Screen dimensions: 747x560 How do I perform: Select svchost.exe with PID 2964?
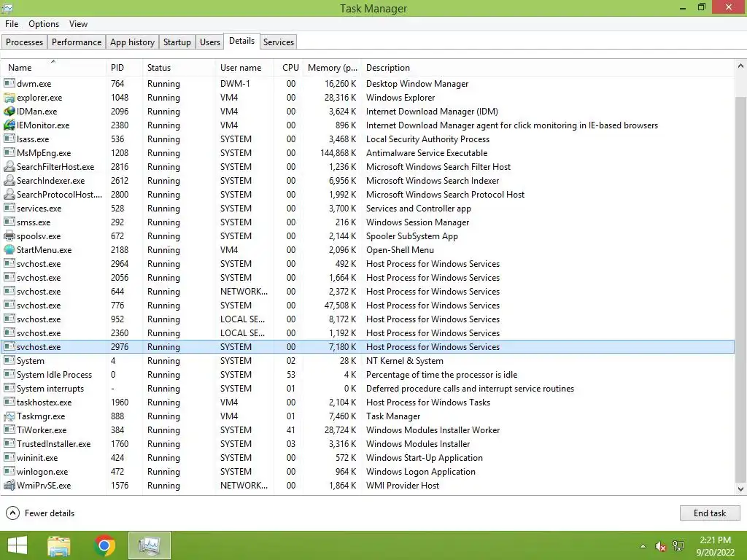tap(368, 263)
